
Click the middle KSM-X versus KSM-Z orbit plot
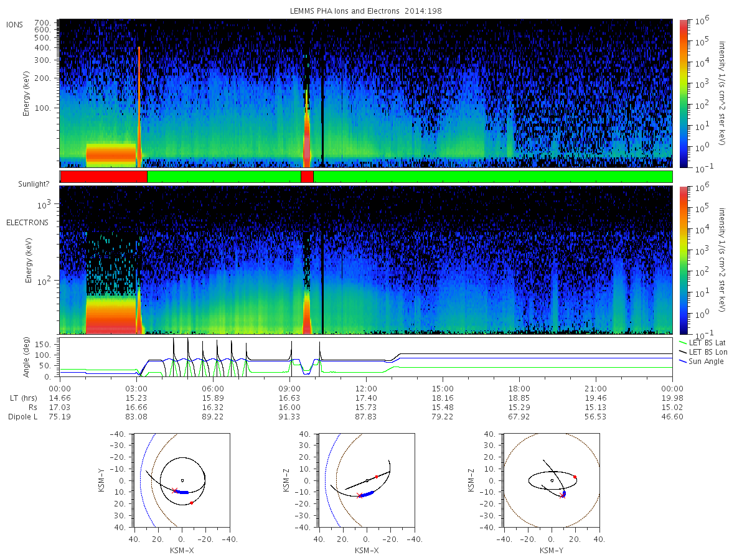pos(366,480)
